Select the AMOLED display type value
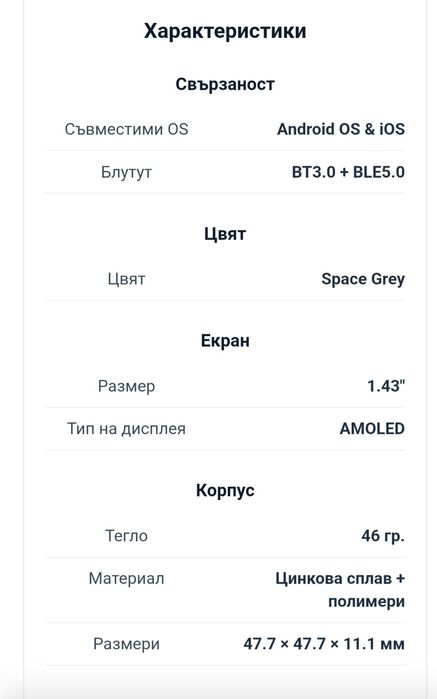 372,429
